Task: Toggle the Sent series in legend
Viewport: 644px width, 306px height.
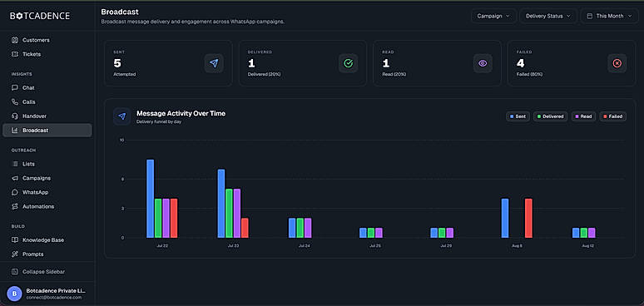Action: (518, 116)
